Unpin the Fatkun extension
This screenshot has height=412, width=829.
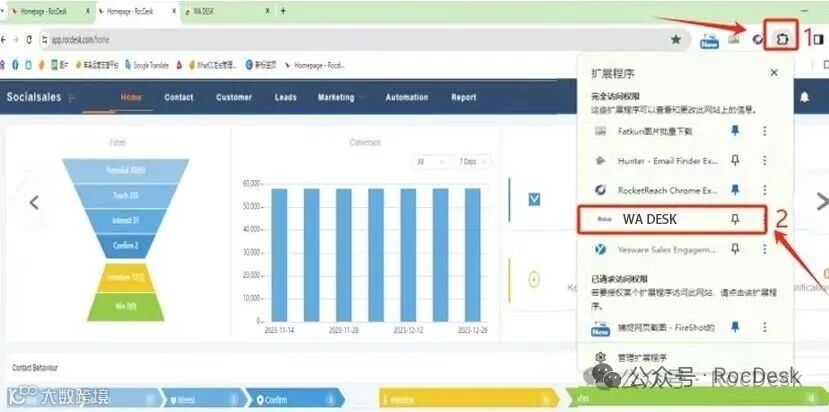coord(735,131)
